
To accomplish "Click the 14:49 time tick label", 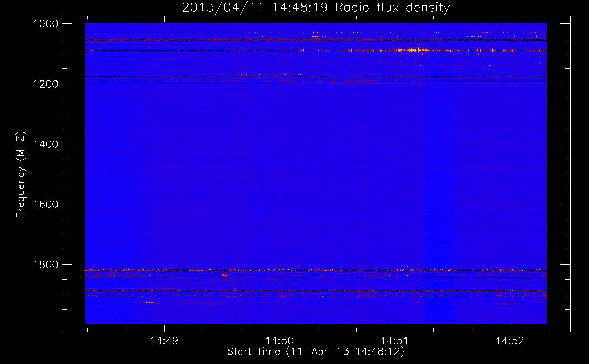I will click(164, 341).
